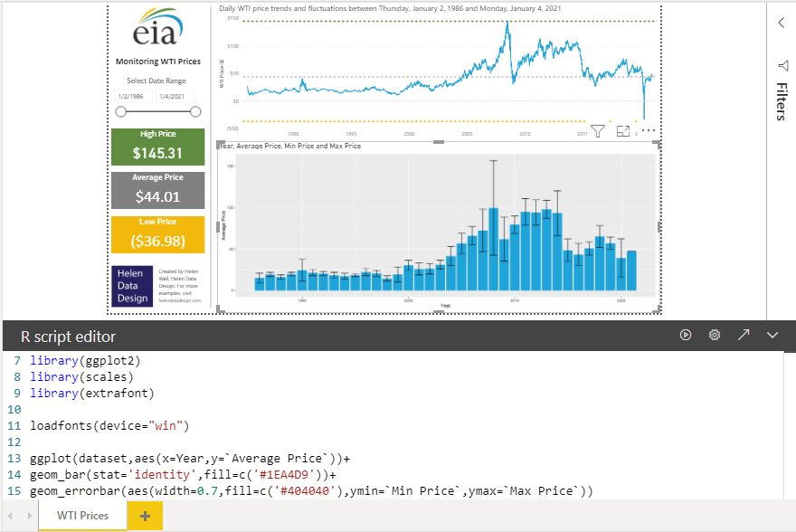Run the R script with the play icon

pyautogui.click(x=686, y=335)
